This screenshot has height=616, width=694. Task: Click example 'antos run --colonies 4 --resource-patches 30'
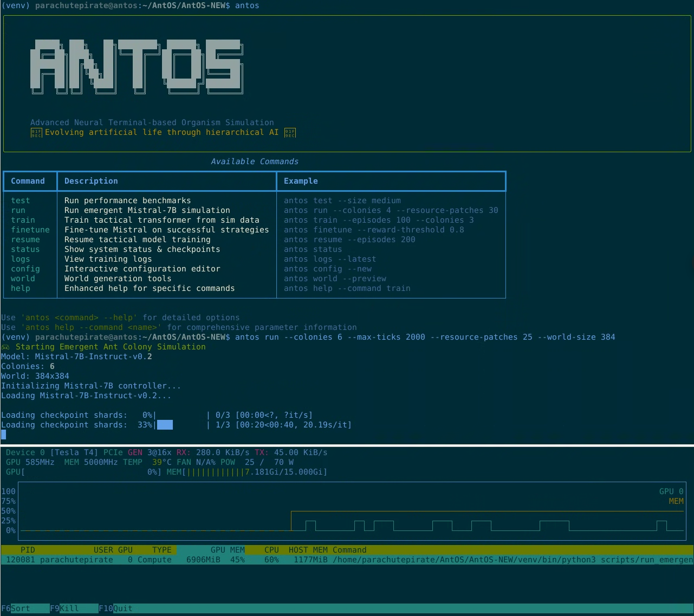(x=391, y=210)
